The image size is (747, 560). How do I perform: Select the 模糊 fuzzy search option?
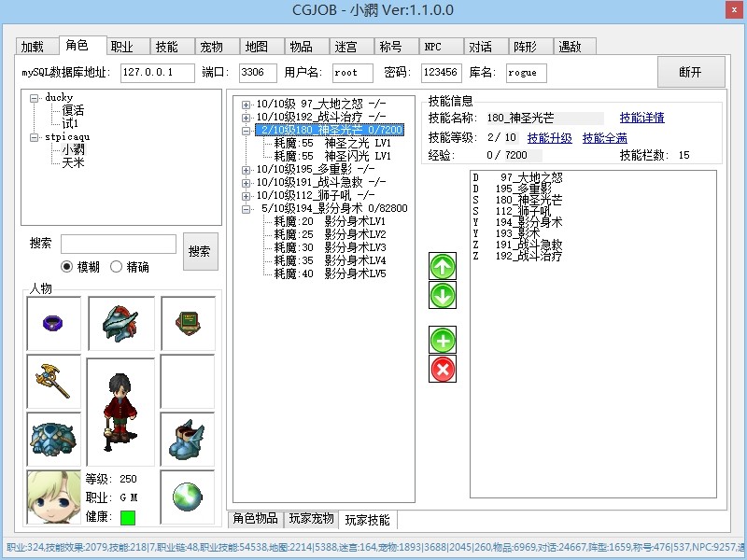tap(67, 267)
